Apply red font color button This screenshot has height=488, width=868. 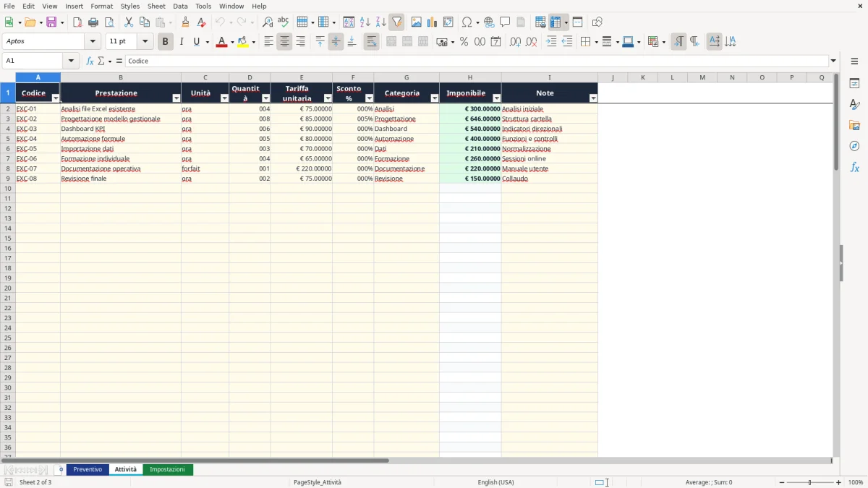(222, 42)
